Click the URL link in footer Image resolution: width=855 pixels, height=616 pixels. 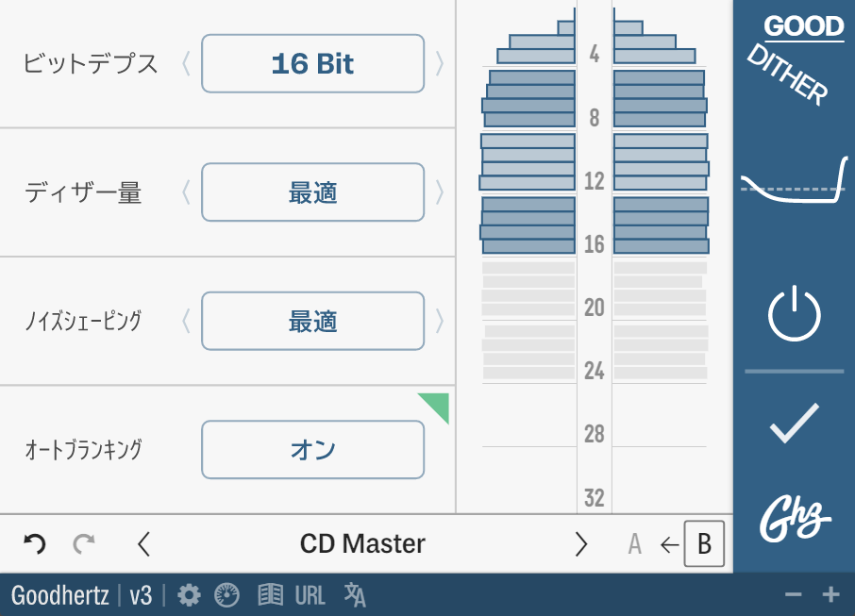(x=310, y=595)
